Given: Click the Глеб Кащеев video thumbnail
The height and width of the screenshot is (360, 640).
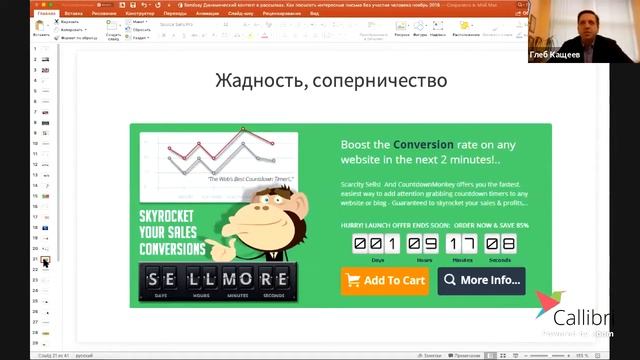Looking at the screenshot, I should tap(584, 31).
